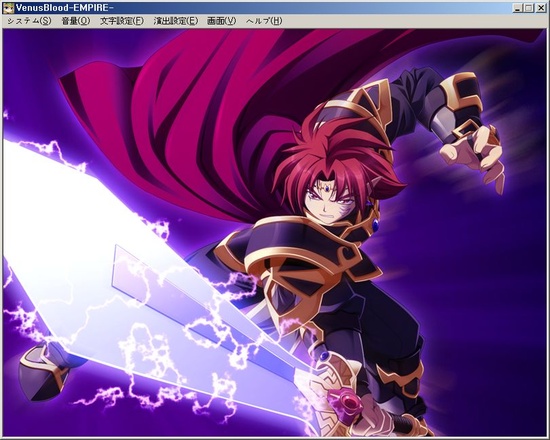Maximize the VenusBlood-EMPIRE- window
Image resolution: width=550 pixels, height=440 pixels.
click(x=529, y=8)
